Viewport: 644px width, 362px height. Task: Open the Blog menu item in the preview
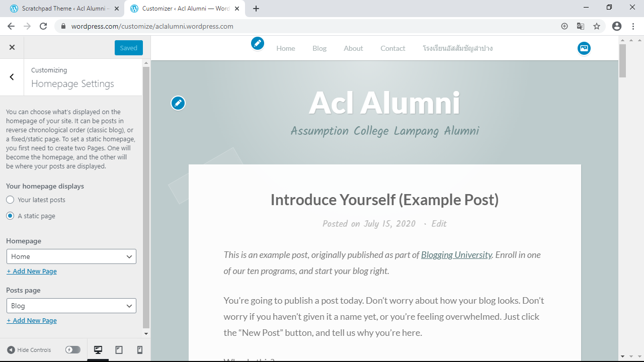coord(319,48)
